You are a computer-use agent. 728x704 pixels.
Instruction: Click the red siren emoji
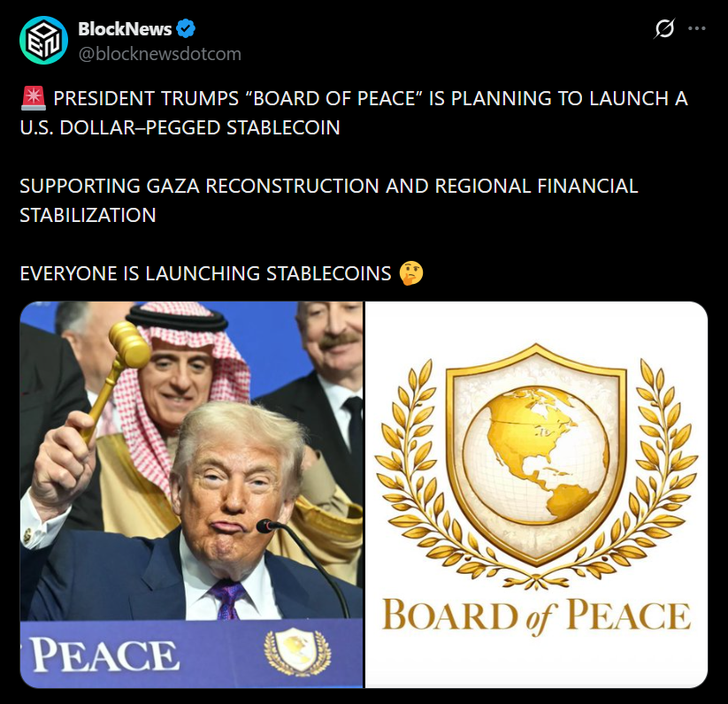34,98
